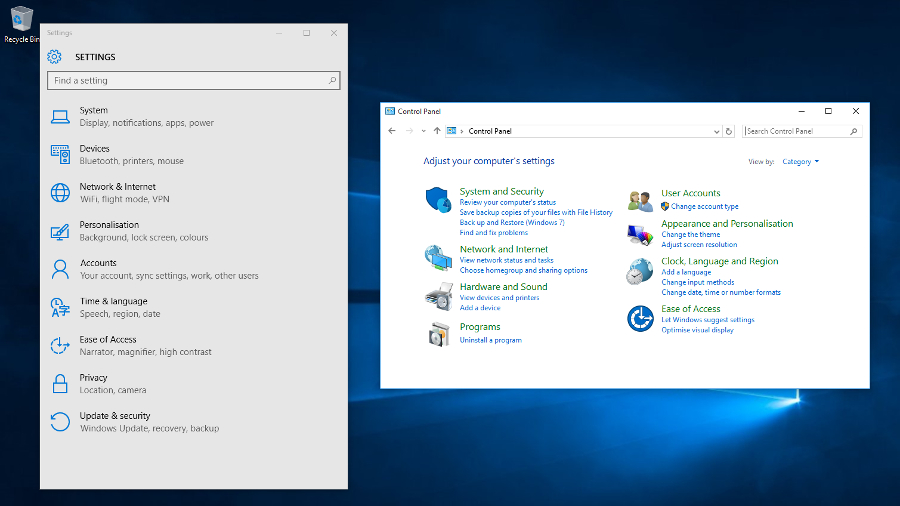Click the User Accounts people icon
900x506 pixels.
(x=640, y=200)
